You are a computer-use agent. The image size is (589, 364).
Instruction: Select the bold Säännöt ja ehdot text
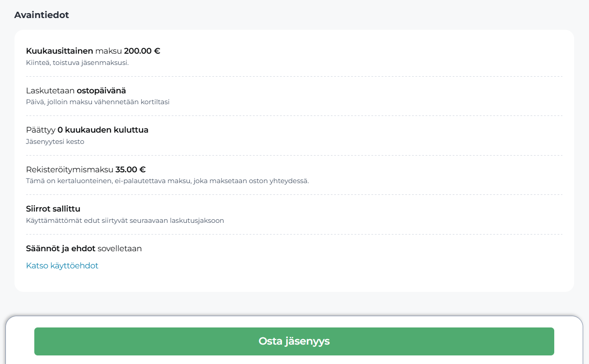point(60,249)
